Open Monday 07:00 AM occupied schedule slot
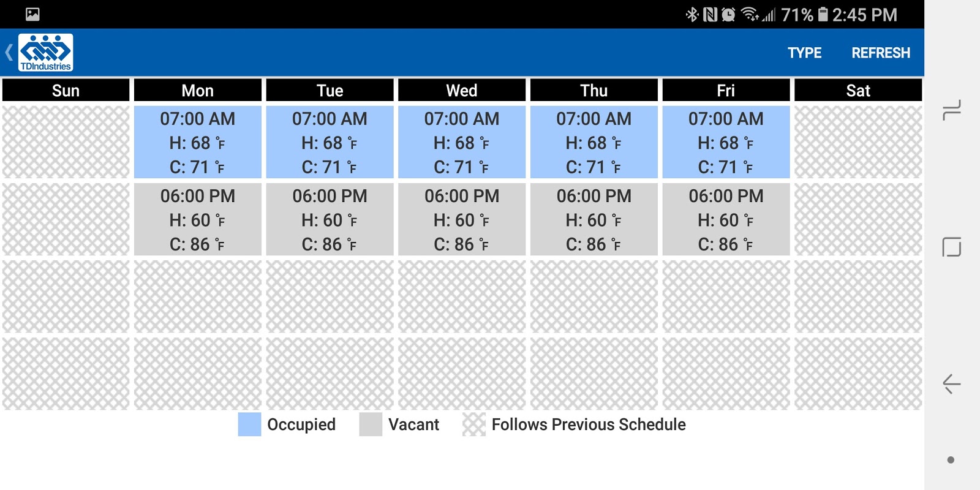Image resolution: width=980 pixels, height=490 pixels. click(198, 142)
